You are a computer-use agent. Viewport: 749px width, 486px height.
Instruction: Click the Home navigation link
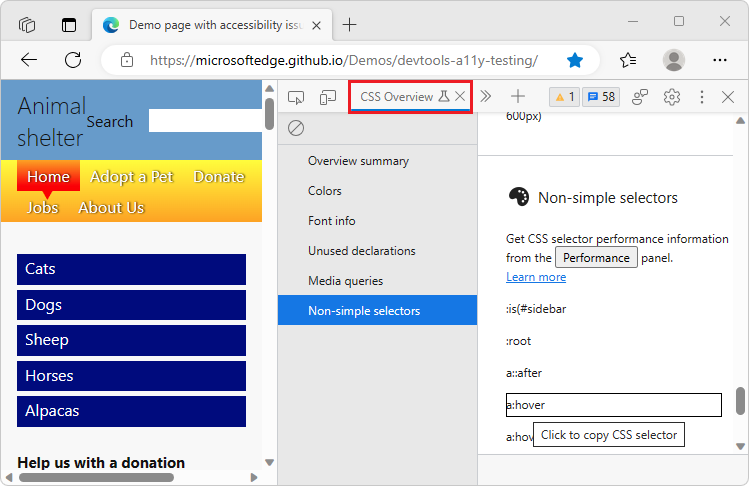click(x=49, y=176)
